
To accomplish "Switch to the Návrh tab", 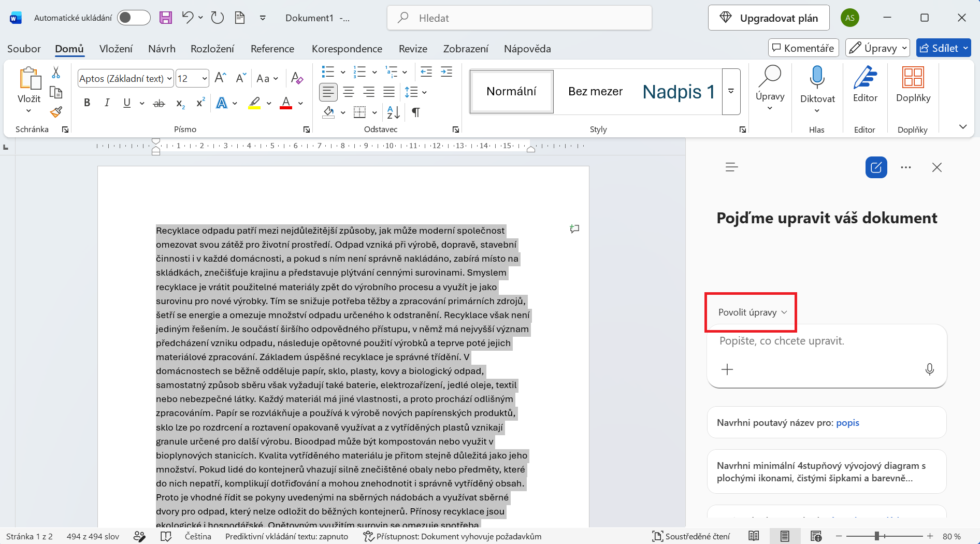I will [162, 49].
